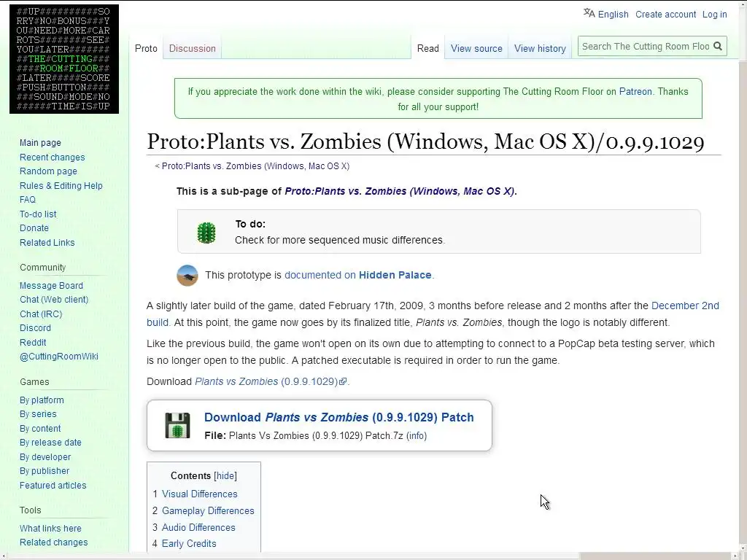Follow the documented on link

click(320, 275)
